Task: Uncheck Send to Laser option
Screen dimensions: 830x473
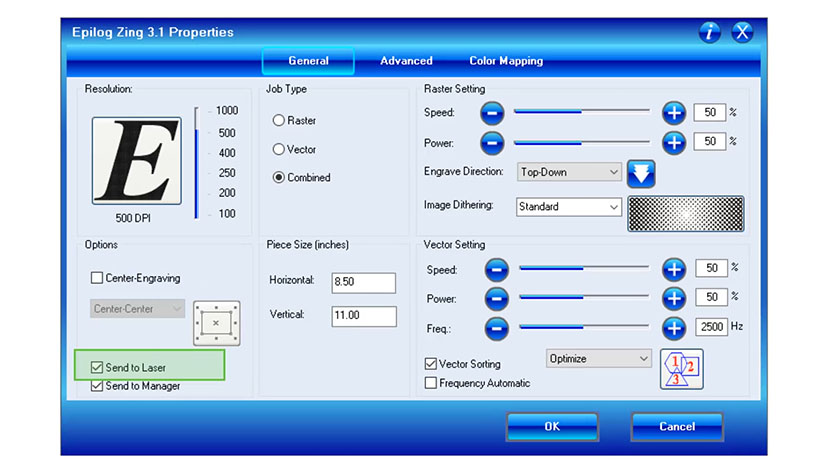Action: [97, 368]
